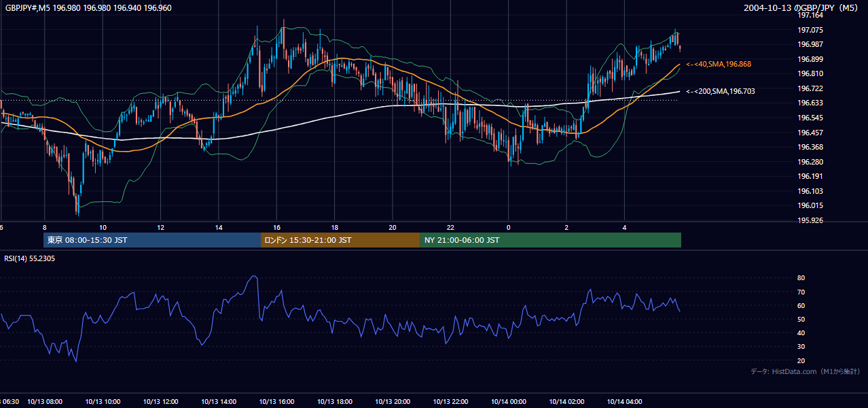Click RSI scale value 80

[801, 278]
